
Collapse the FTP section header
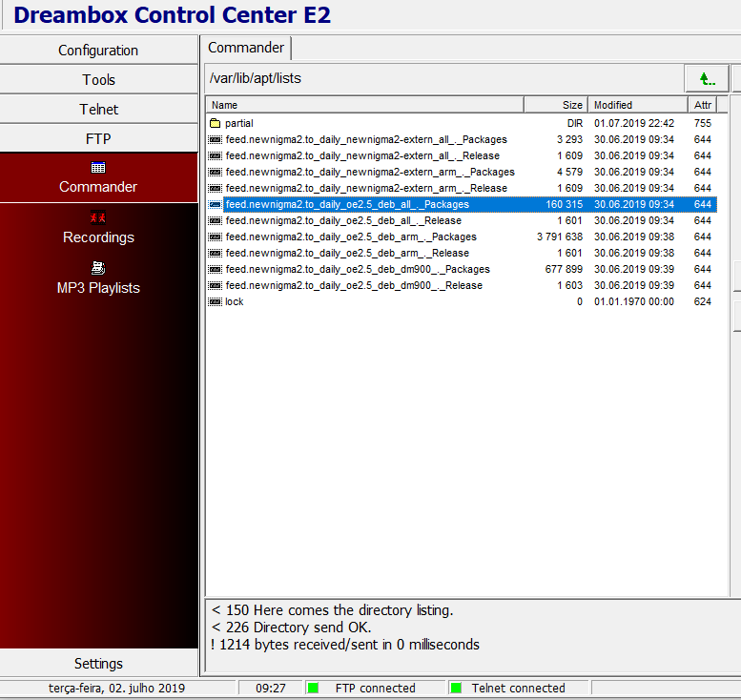point(98,139)
